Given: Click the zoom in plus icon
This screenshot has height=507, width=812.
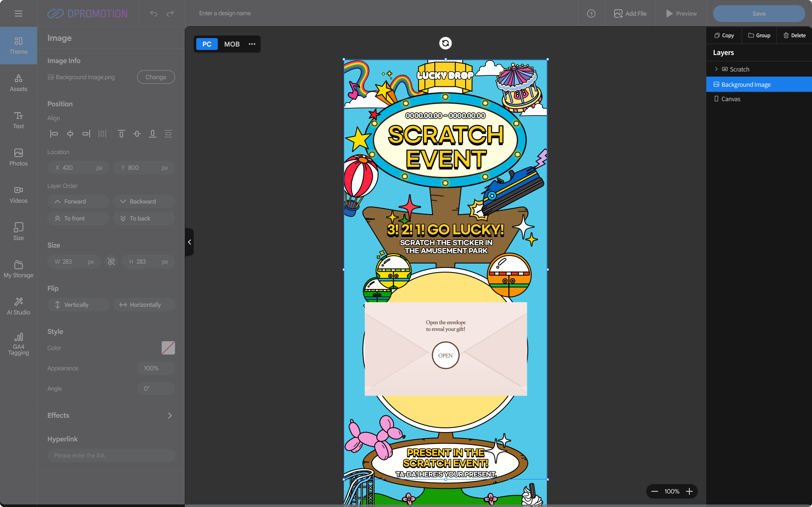Looking at the screenshot, I should (x=689, y=491).
